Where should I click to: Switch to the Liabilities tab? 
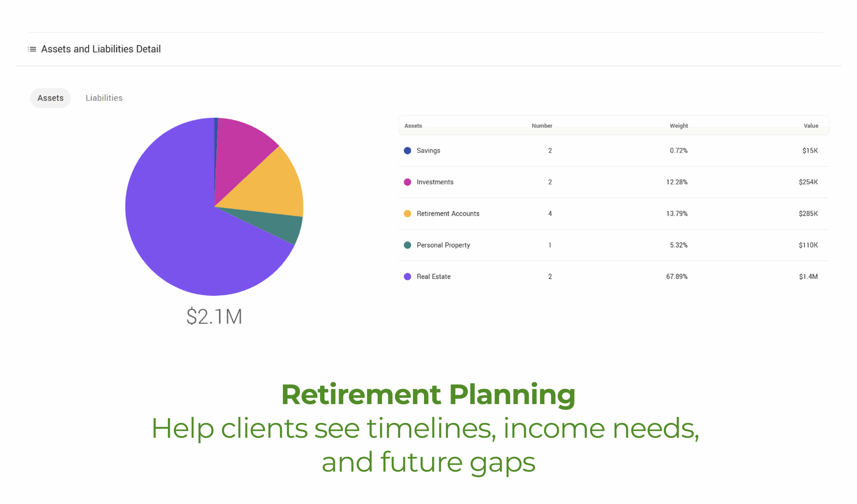(x=104, y=98)
